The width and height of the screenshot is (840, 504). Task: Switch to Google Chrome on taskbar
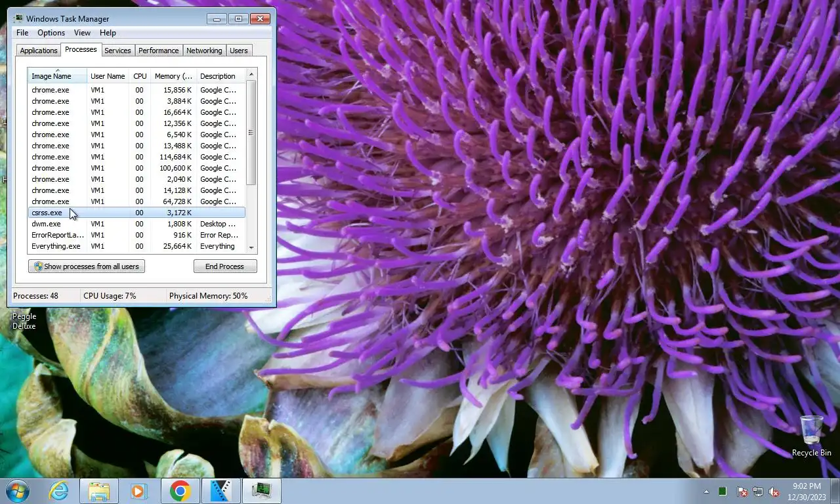click(180, 491)
